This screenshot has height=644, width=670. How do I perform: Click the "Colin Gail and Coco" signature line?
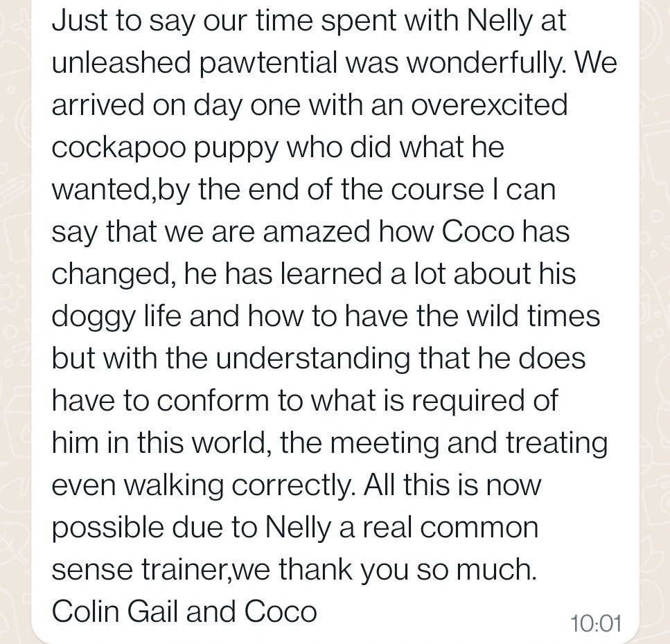click(184, 612)
